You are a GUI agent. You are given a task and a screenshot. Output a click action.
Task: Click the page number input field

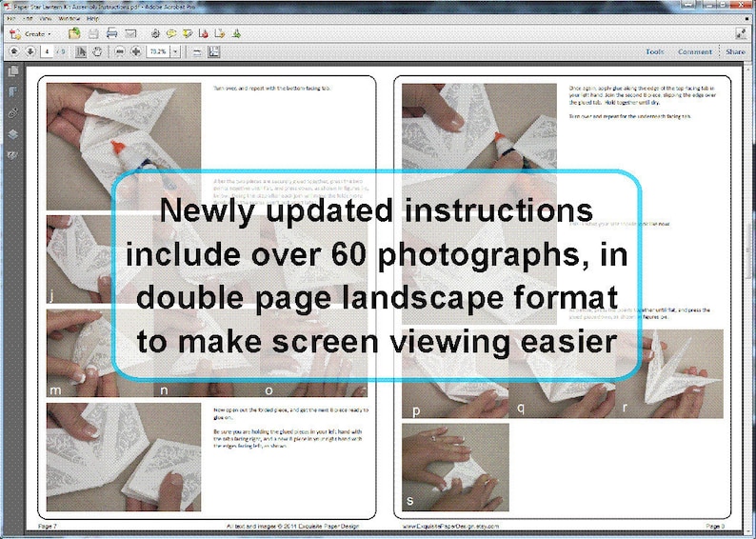[48, 51]
